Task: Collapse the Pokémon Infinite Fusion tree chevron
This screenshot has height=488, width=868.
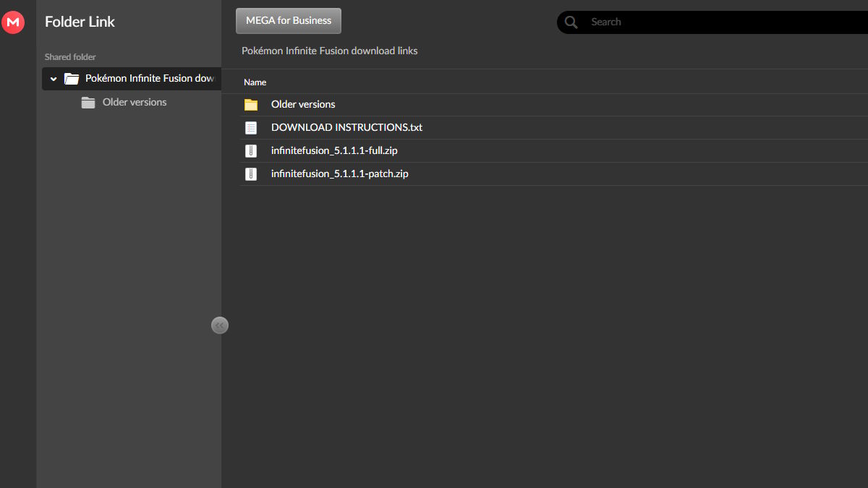Action: click(x=54, y=79)
